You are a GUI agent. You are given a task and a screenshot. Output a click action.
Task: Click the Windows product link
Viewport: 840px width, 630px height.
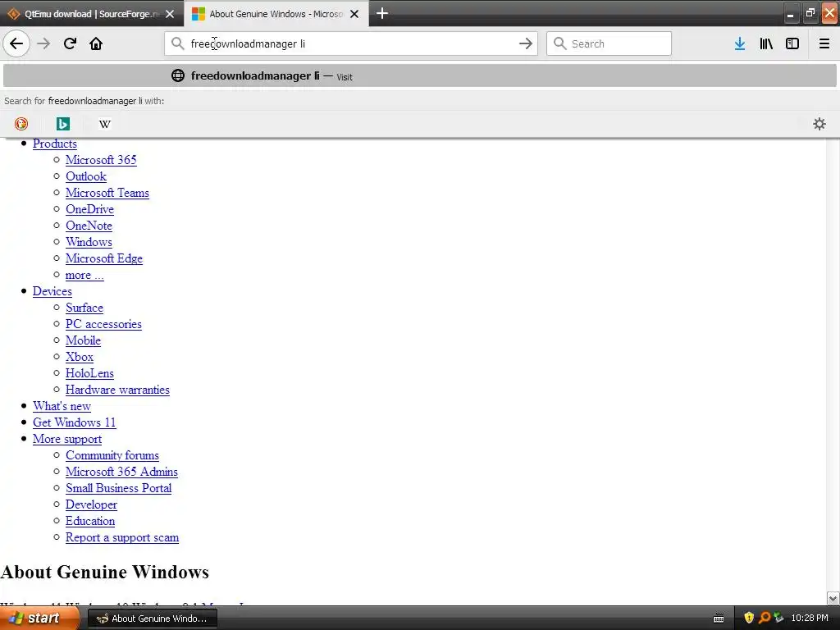point(89,242)
